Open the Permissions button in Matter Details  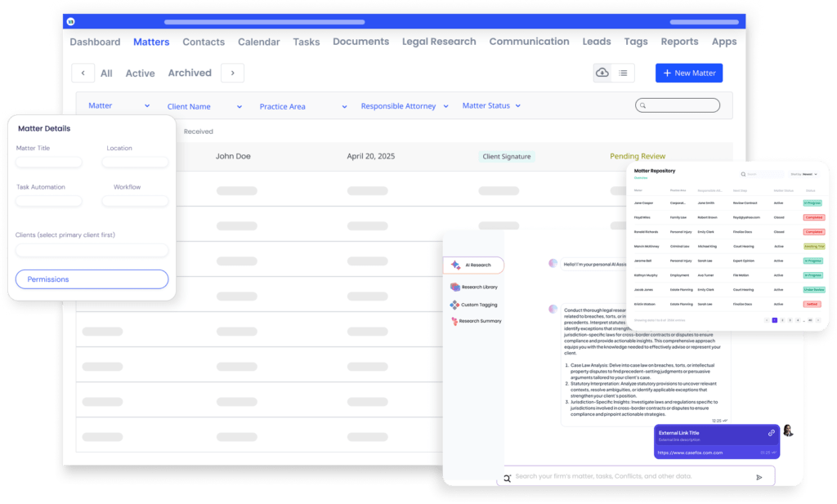(x=92, y=279)
